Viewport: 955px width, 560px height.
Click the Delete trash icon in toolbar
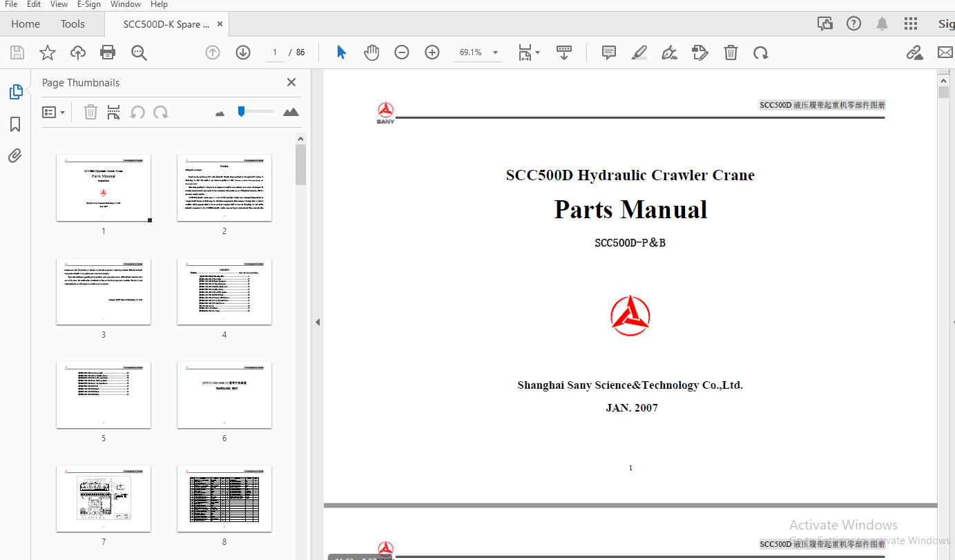[731, 52]
